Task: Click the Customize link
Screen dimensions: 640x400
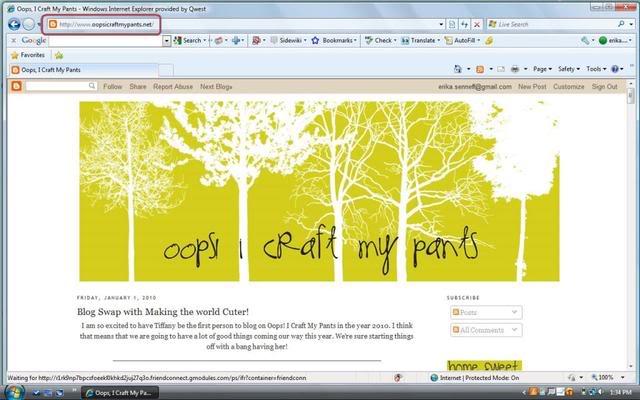Action: click(x=569, y=87)
